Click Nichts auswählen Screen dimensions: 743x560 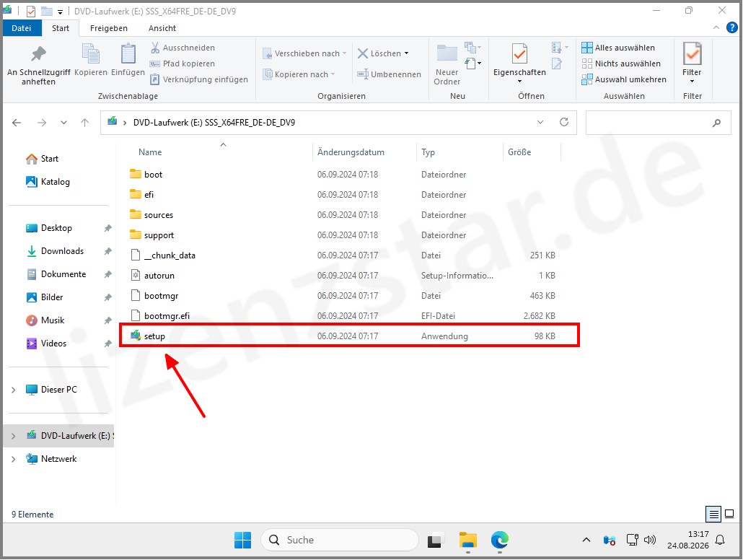click(x=621, y=64)
